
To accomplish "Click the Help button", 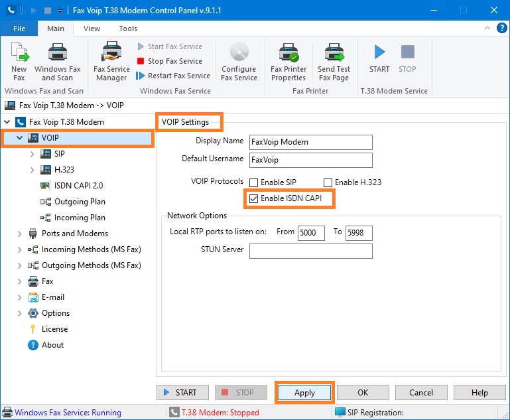I will tap(479, 393).
